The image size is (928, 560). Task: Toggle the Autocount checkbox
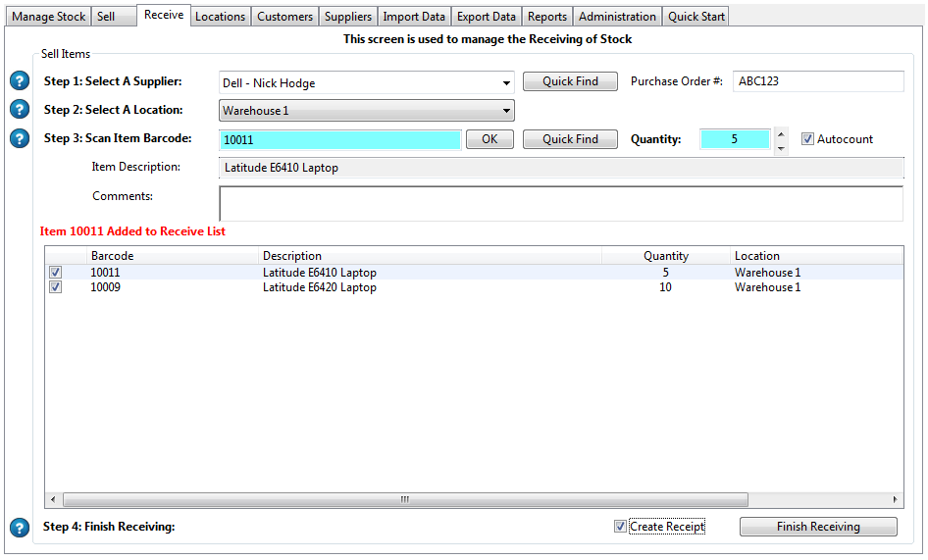coord(807,139)
